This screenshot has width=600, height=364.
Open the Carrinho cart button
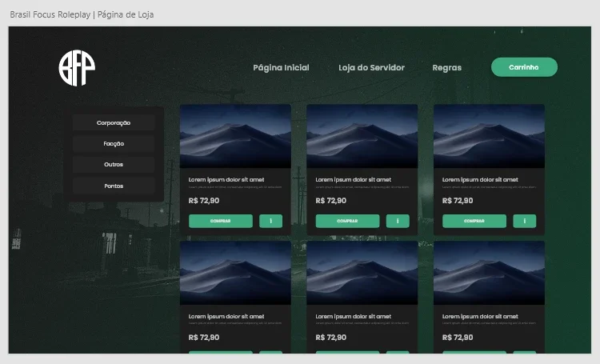[x=524, y=67]
